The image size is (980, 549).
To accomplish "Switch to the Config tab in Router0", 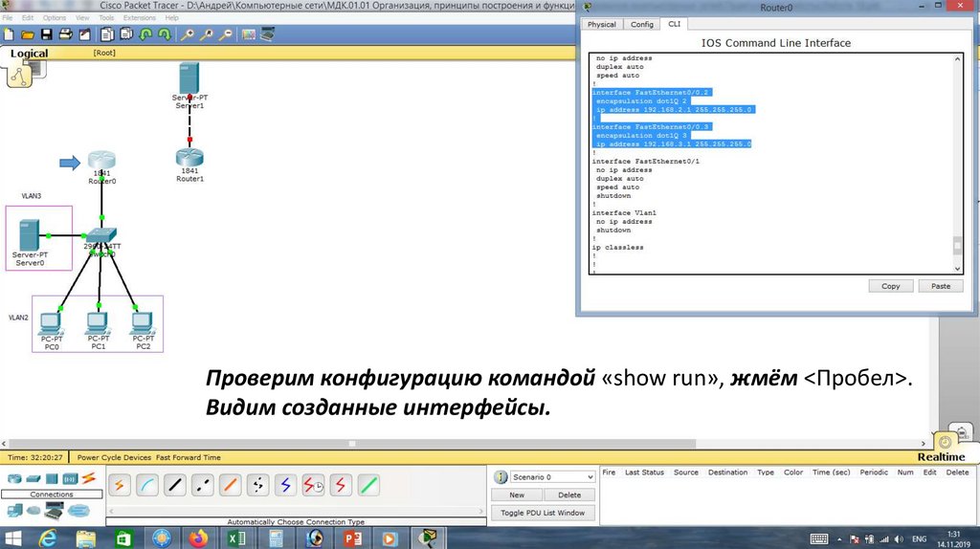I will (x=642, y=24).
